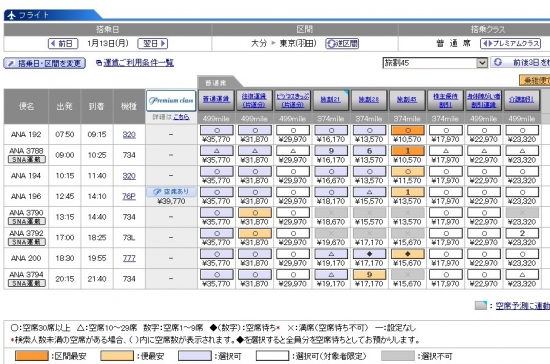Select ANA 194 旅割21 ¥16,670 seat
Viewport: 550px width, 364px height.
(331, 172)
